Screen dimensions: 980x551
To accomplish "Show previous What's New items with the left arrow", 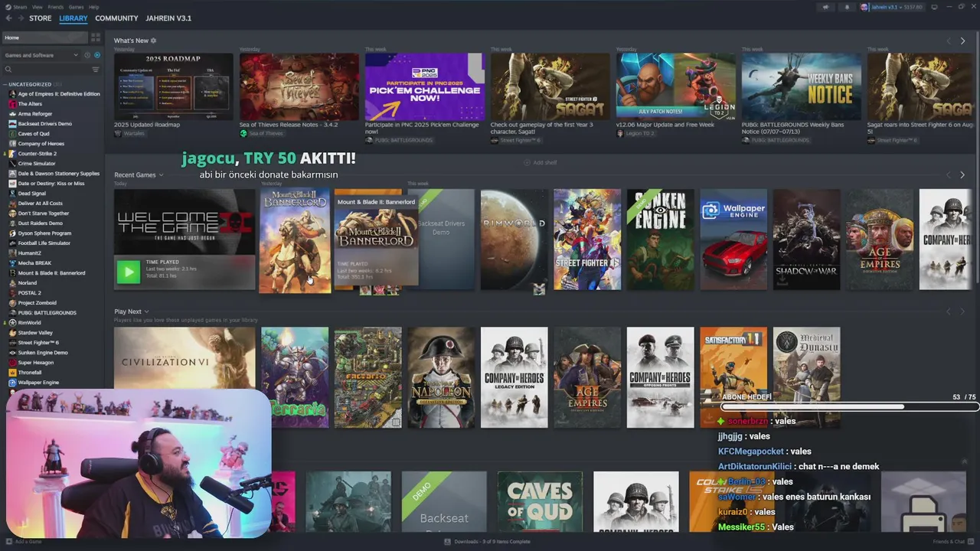I will pos(949,41).
